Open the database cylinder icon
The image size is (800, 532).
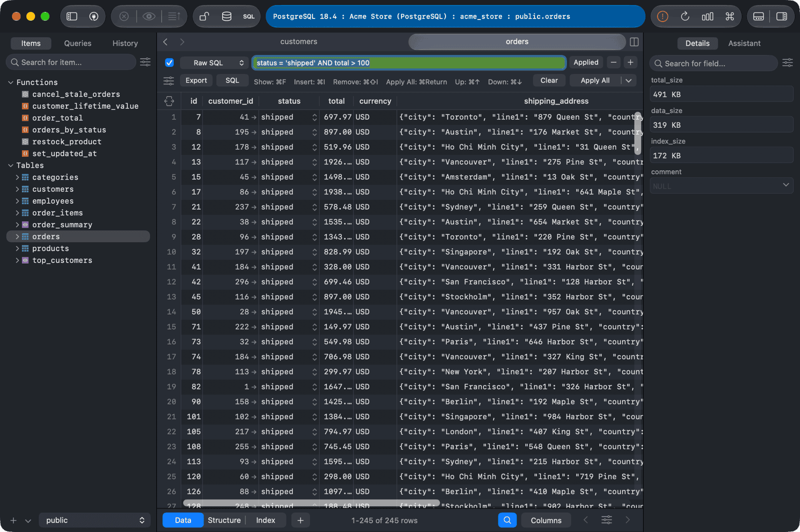point(226,16)
